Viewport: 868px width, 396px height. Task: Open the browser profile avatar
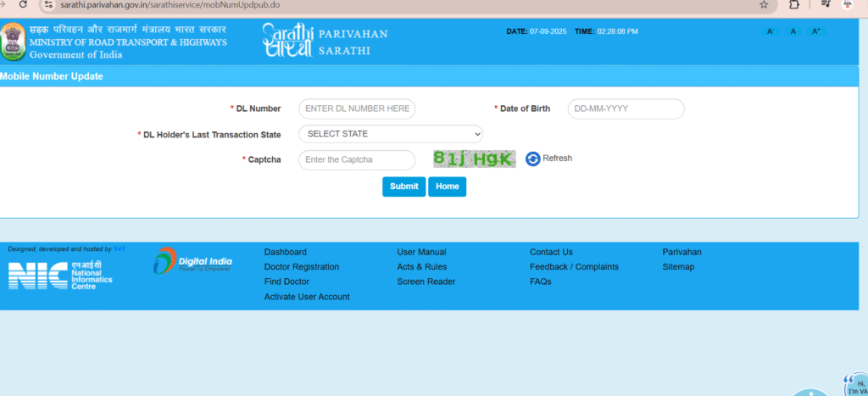[847, 4]
